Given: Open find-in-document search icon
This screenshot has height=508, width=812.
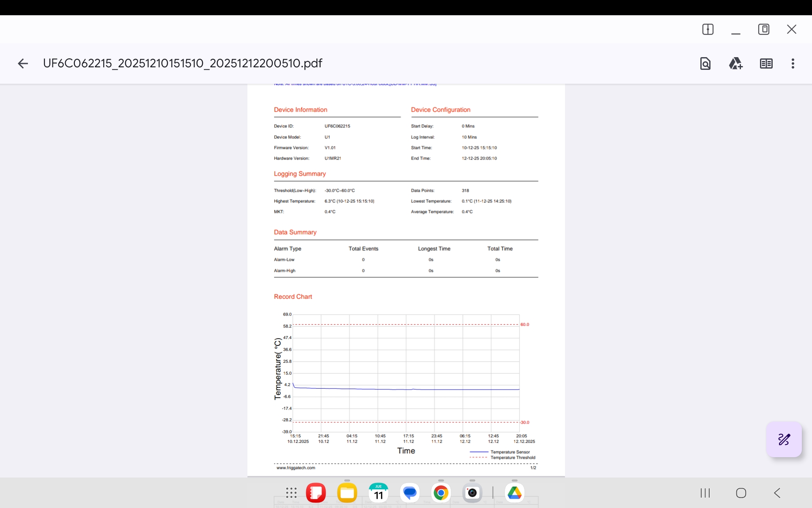Looking at the screenshot, I should pos(705,63).
